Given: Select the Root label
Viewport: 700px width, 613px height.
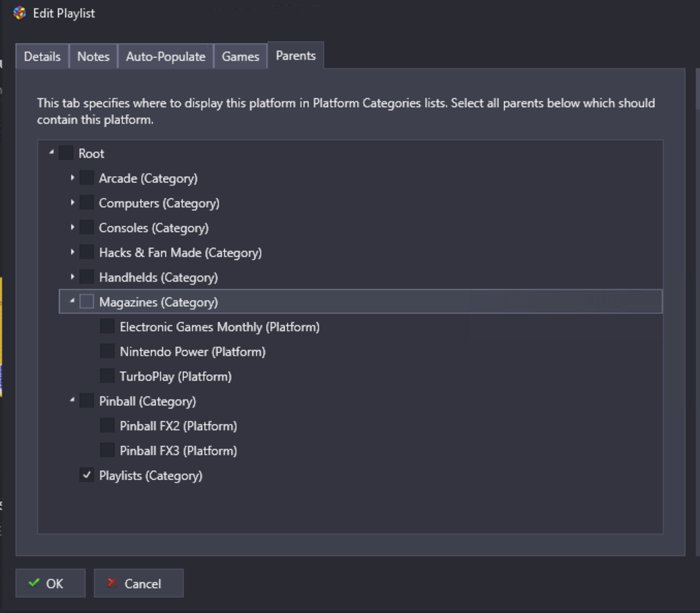Looking at the screenshot, I should coord(91,154).
